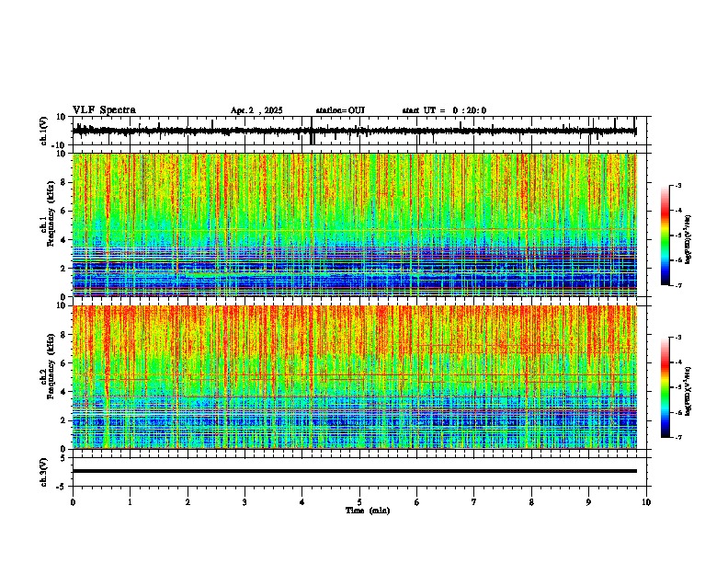Click the ch.2 spectrogram color bar
The height and width of the screenshot is (563, 728).
pyautogui.click(x=665, y=387)
